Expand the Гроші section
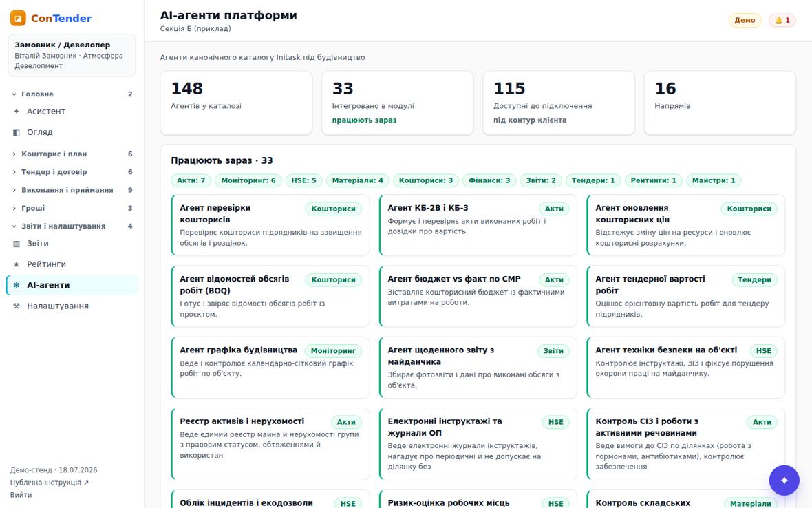This screenshot has height=508, width=812. pos(72,208)
